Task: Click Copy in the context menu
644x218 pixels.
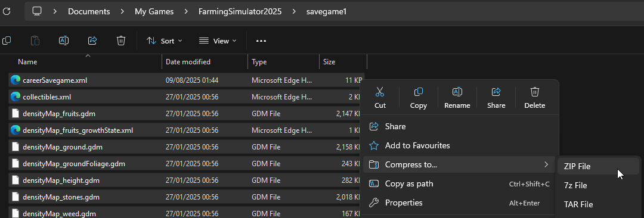Action: pyautogui.click(x=419, y=98)
